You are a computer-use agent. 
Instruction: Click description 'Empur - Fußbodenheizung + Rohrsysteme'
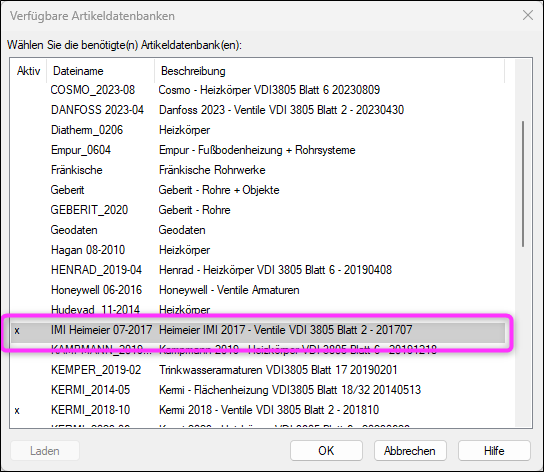(x=257, y=150)
